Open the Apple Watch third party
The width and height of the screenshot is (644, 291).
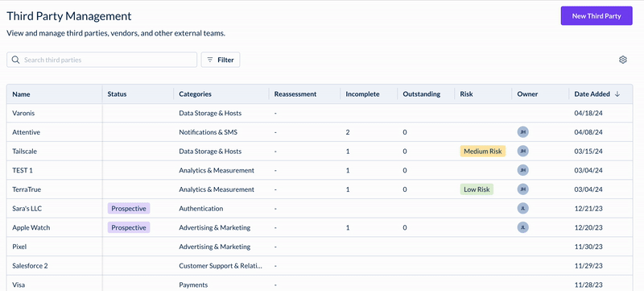tap(31, 227)
